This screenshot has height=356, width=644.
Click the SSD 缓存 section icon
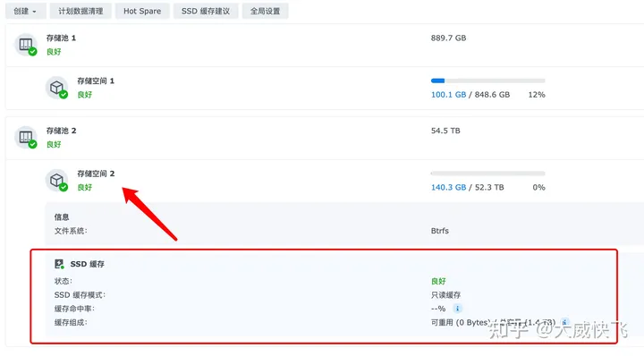click(60, 264)
